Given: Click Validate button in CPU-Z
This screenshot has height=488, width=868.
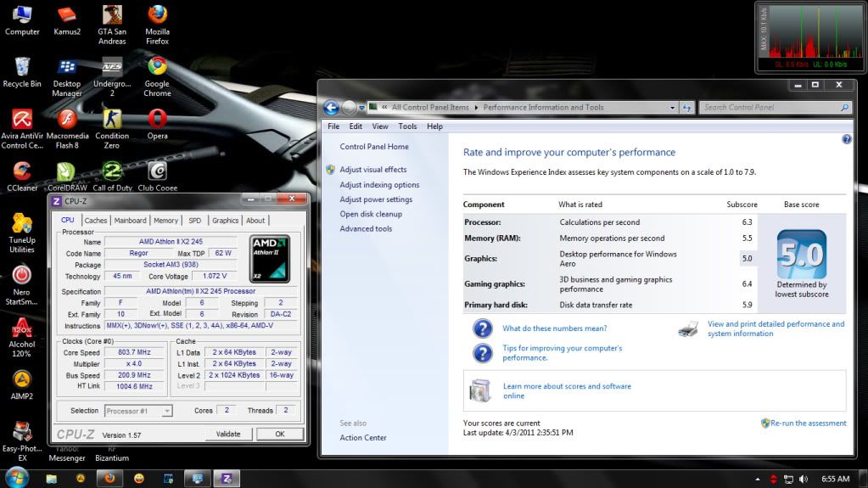Looking at the screenshot, I should tap(228, 435).
